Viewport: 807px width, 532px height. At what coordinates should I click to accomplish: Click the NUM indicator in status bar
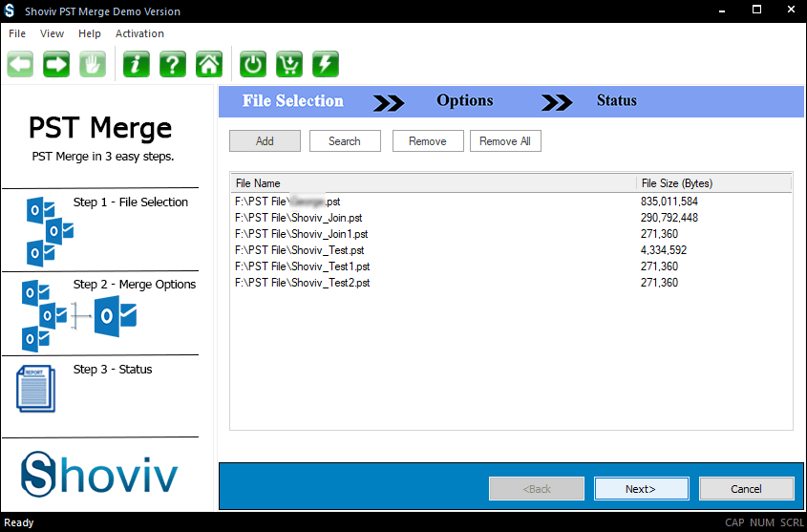coord(762,522)
